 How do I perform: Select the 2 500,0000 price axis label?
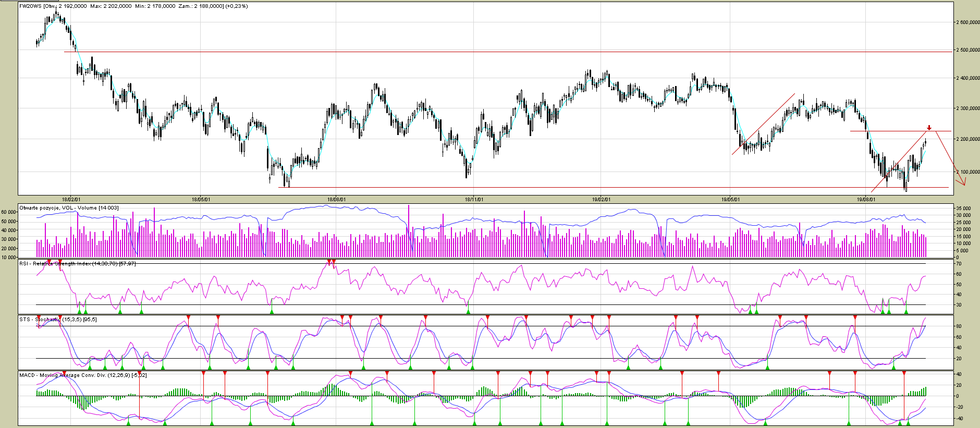(968, 50)
